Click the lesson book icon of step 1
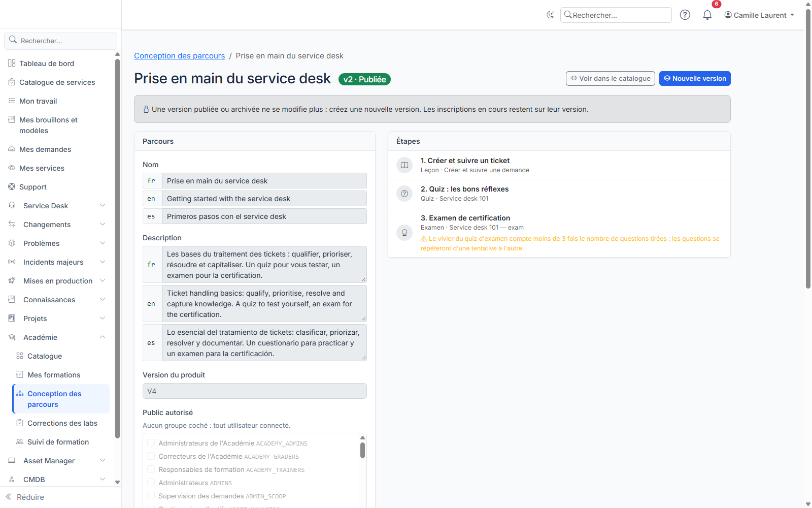812x508 pixels. 404,165
